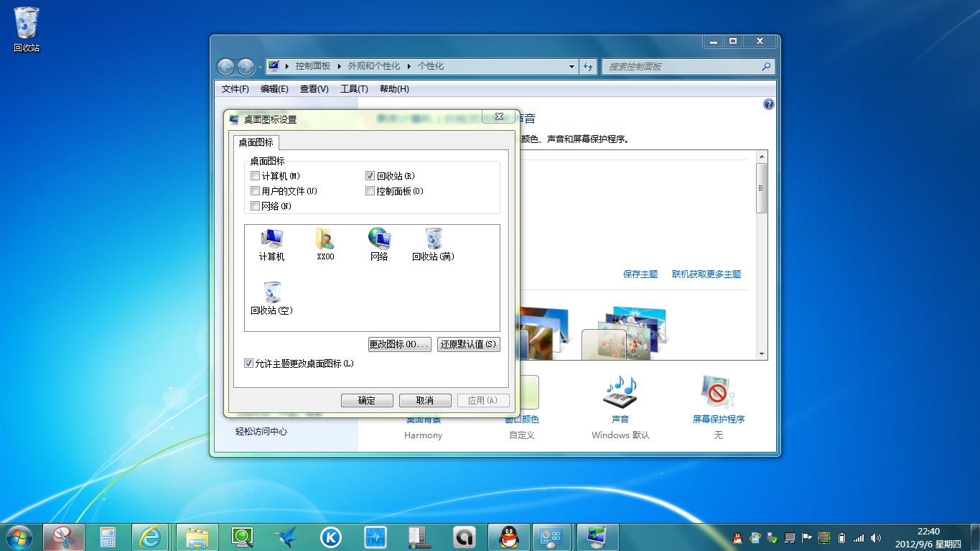Viewport: 980px width, 551px height.
Task: Toggle 允许主题更改桌面图标(L)
Action: point(248,364)
